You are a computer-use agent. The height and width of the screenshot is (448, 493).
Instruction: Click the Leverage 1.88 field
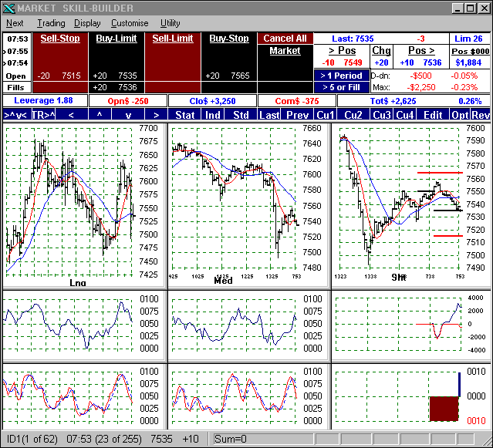(x=45, y=100)
